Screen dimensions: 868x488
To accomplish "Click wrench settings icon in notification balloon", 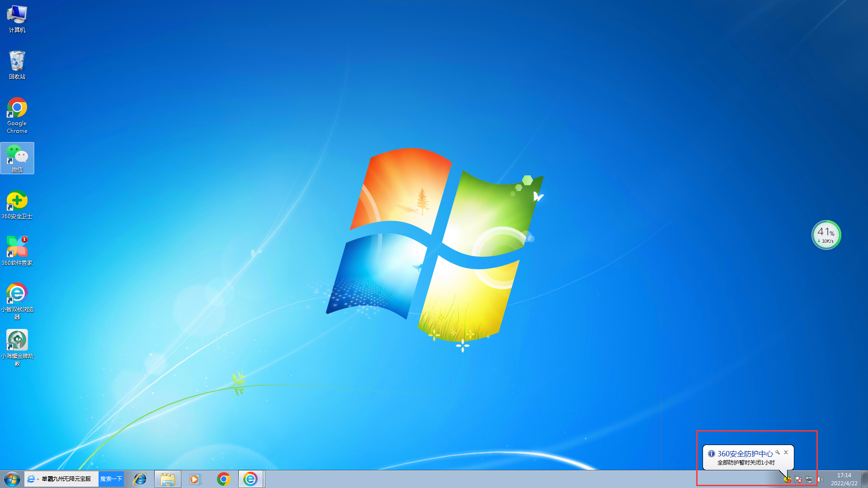I will [778, 452].
